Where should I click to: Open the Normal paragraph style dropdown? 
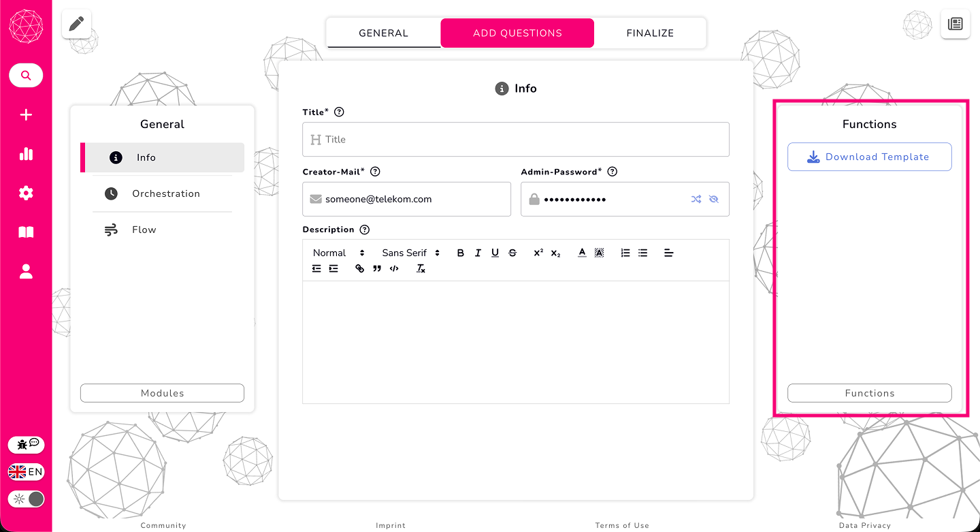[x=336, y=252]
